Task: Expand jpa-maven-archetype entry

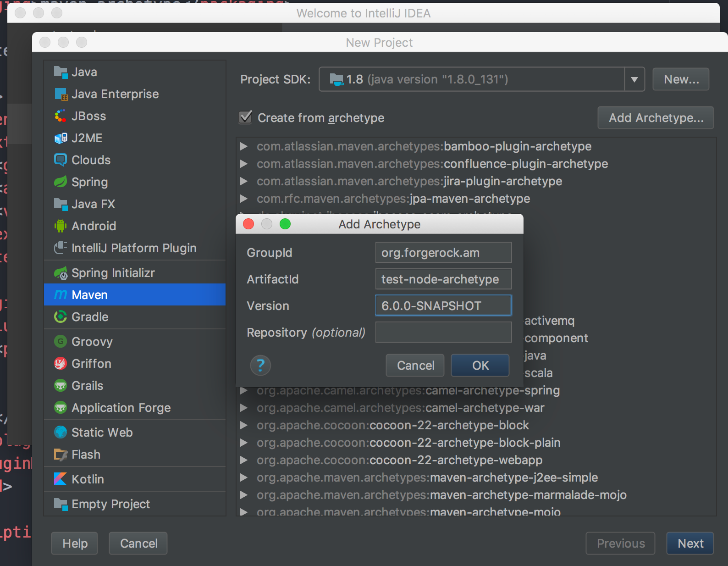Action: point(244,199)
